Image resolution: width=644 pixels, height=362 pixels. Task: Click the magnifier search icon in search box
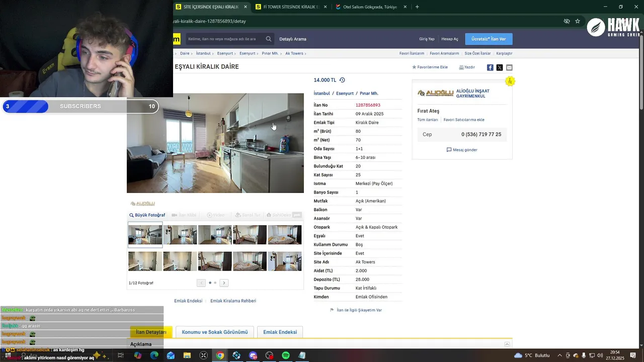coord(269,39)
